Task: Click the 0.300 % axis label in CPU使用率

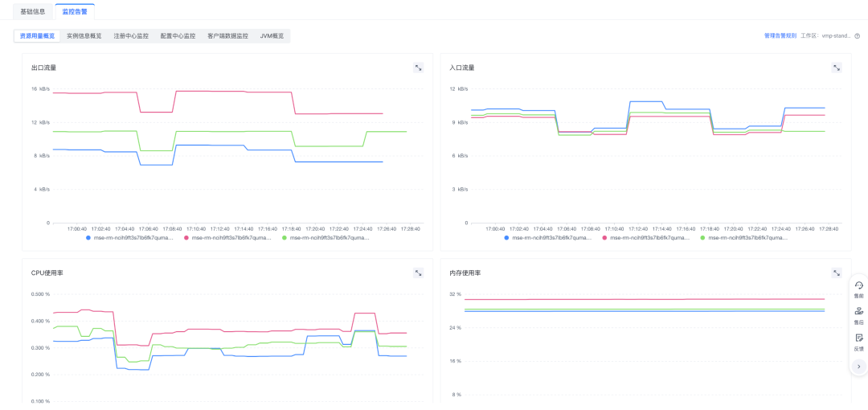Action: [x=40, y=348]
